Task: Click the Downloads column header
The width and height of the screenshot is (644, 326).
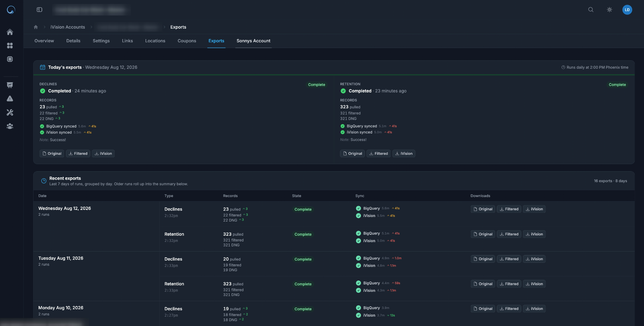Action: point(480,196)
